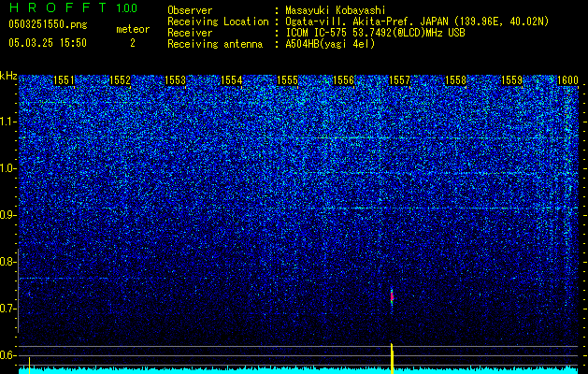Click the 1.1 kHz axis label
Image resolution: width=588 pixels, height=374 pixels.
(x=7, y=122)
